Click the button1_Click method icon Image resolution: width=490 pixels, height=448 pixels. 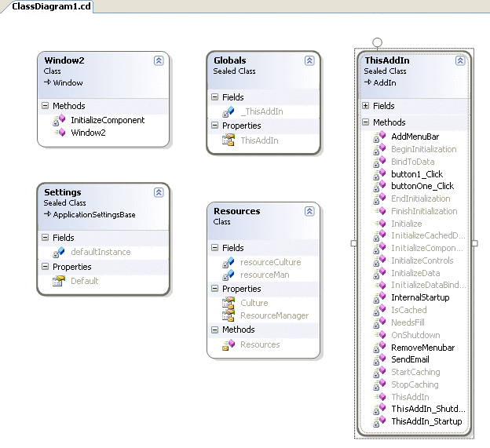[x=379, y=174]
